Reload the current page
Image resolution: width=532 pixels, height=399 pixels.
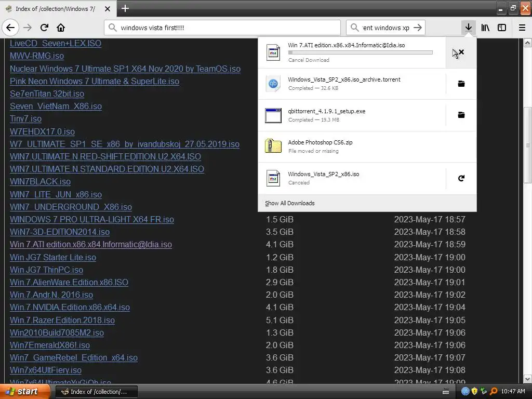coord(44,28)
